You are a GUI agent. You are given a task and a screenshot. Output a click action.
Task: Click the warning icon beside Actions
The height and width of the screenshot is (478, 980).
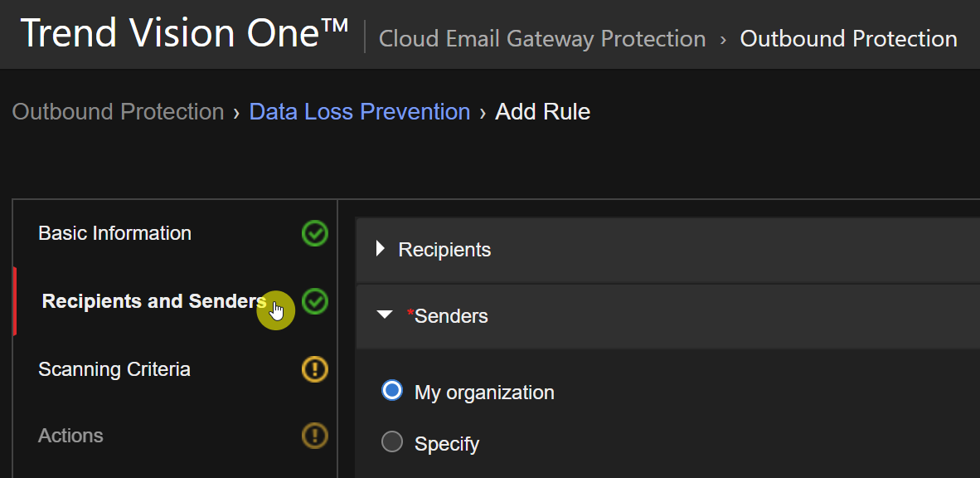(x=315, y=435)
